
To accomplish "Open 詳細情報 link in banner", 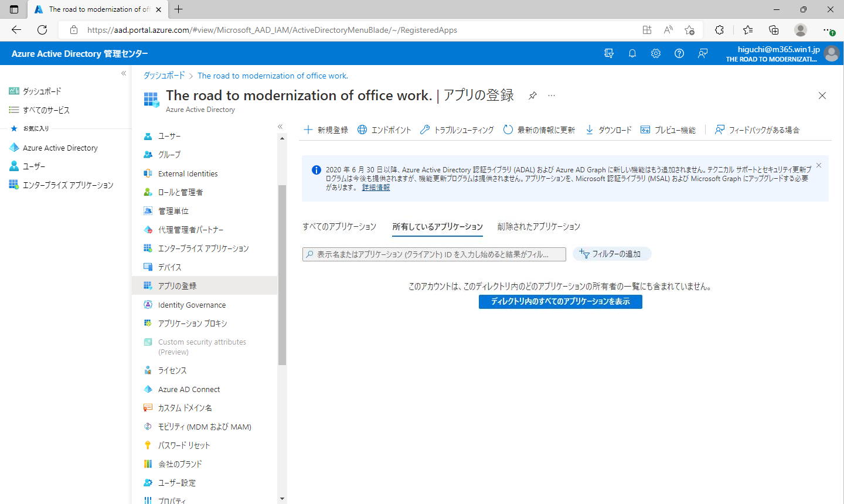I will tap(376, 188).
